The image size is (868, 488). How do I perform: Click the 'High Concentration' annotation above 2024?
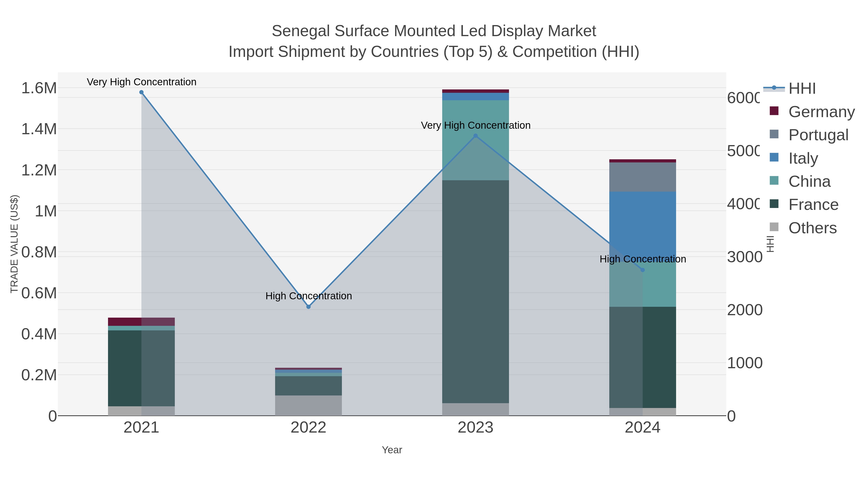(x=643, y=259)
